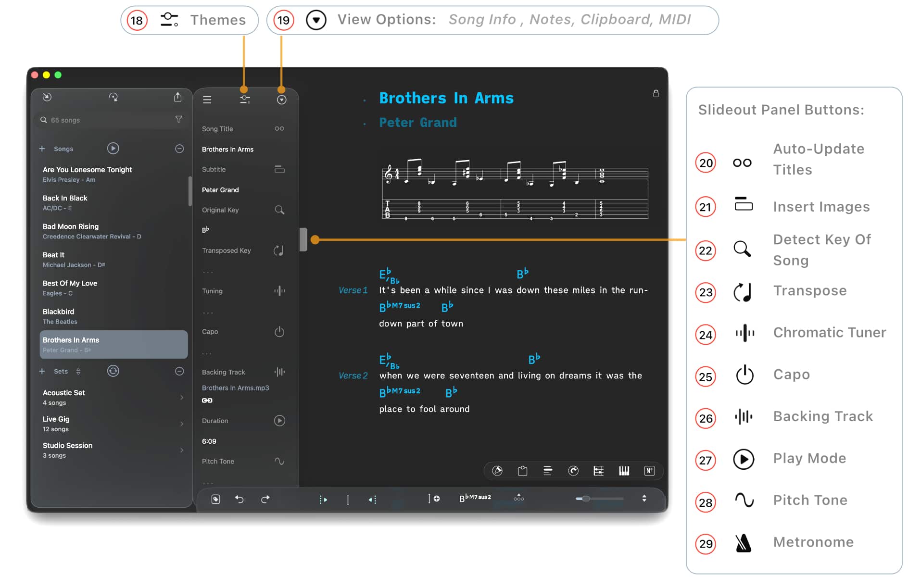This screenshot has width=908, height=588.
Task: Click the circular arrow icon in floating toolbar
Action: (x=573, y=471)
